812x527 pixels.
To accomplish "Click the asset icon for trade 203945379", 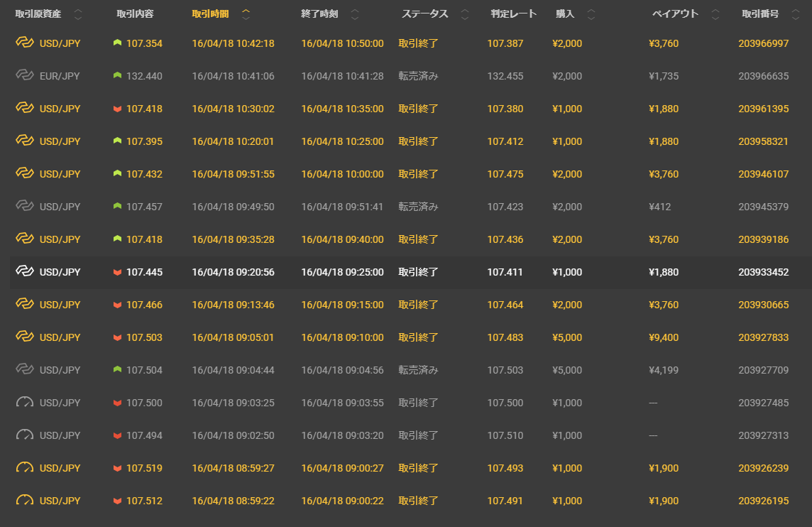I will coord(25,207).
